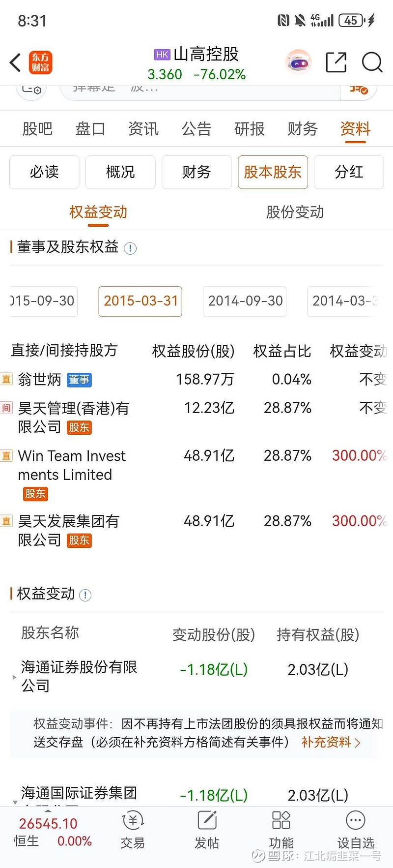Open 交易 in the bottom bar
Screen dimensions: 393x868
[x=133, y=831]
